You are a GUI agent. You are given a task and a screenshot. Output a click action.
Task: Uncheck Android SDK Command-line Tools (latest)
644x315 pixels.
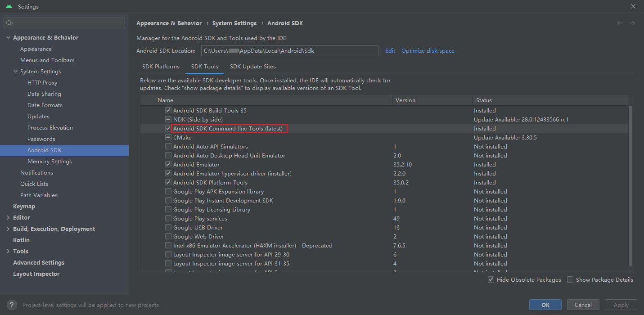(168, 128)
